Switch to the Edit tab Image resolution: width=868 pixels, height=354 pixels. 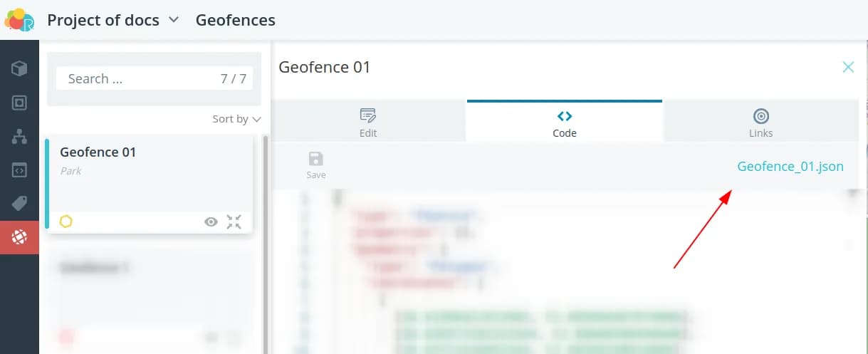[368, 123]
